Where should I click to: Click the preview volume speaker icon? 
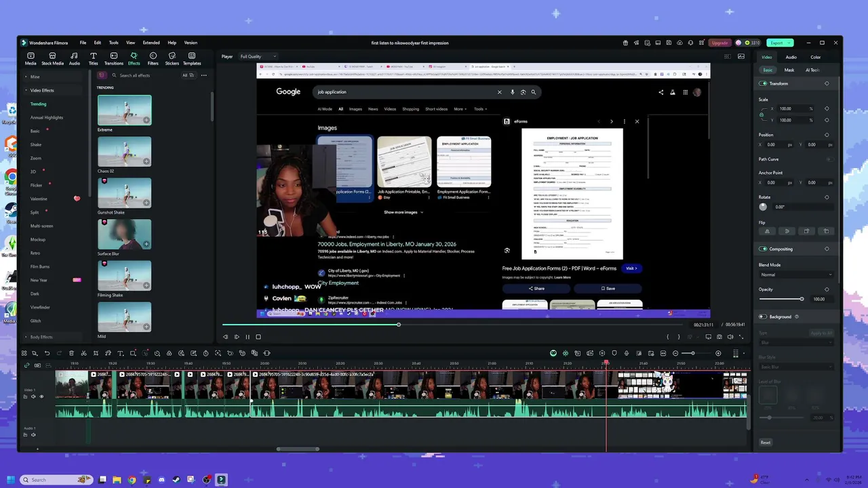pyautogui.click(x=730, y=337)
